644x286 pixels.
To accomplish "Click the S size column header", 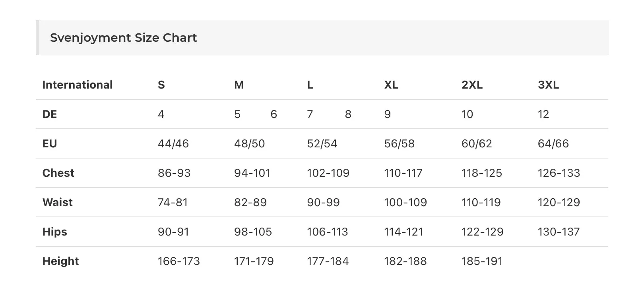I will 161,85.
